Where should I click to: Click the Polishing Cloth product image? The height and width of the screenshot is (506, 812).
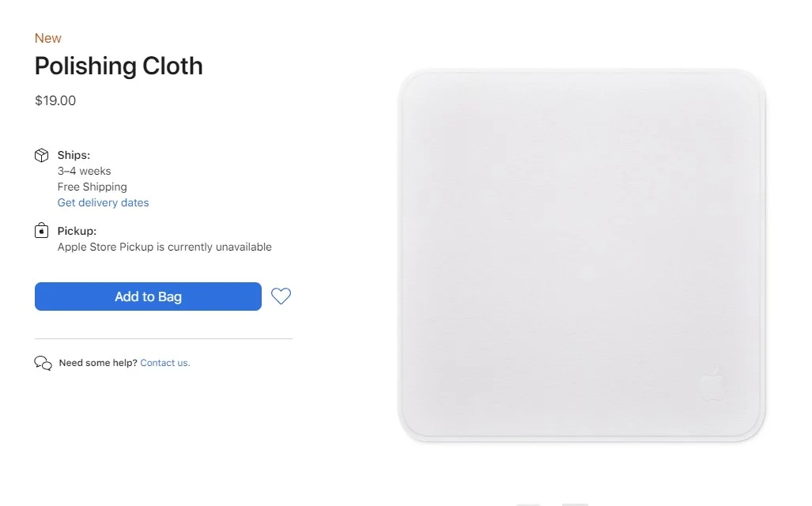pyautogui.click(x=582, y=255)
